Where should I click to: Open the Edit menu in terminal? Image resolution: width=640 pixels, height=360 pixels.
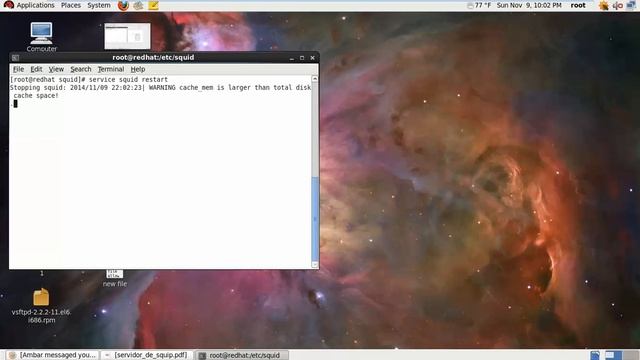tap(36, 69)
